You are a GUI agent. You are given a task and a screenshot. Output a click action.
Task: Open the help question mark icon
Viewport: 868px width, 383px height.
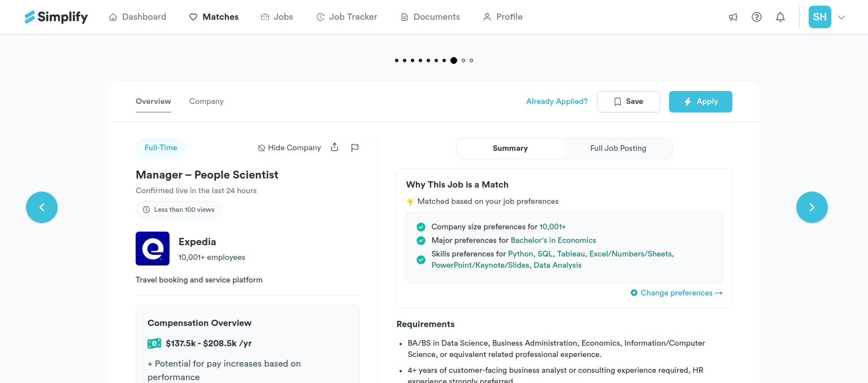(x=757, y=17)
